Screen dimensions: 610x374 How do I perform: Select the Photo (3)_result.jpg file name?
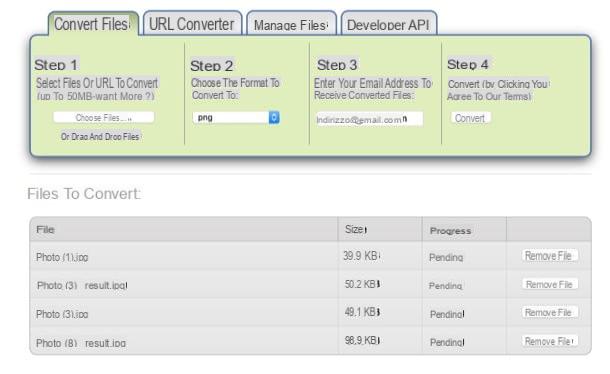(x=82, y=286)
